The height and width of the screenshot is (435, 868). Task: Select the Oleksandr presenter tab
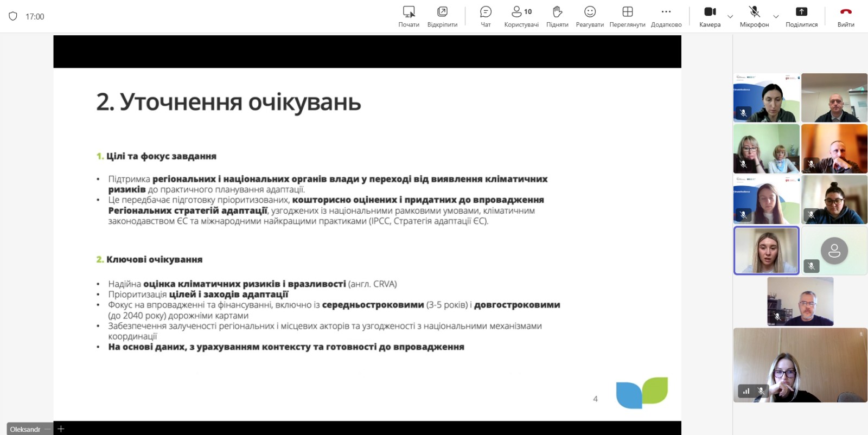pyautogui.click(x=25, y=429)
